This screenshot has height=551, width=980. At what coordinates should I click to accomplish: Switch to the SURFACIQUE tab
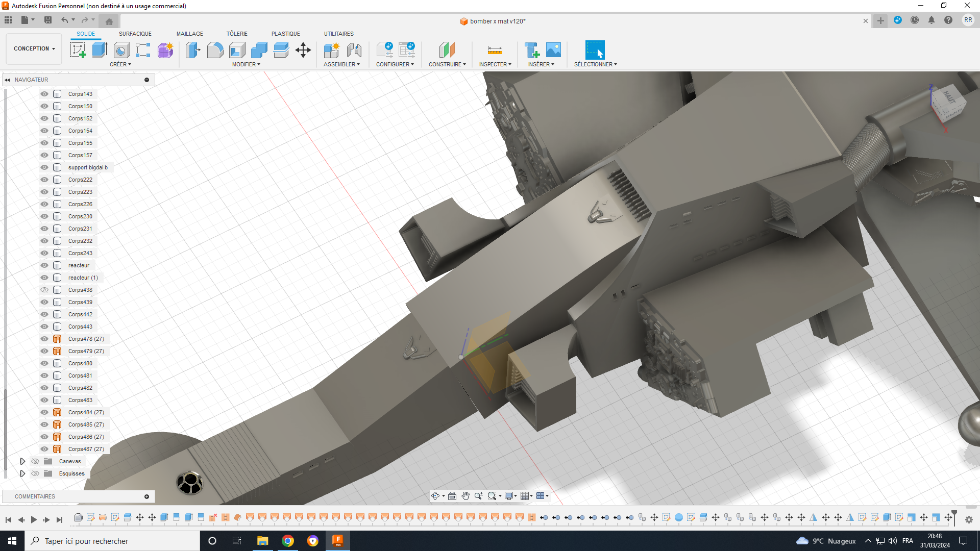click(x=135, y=34)
